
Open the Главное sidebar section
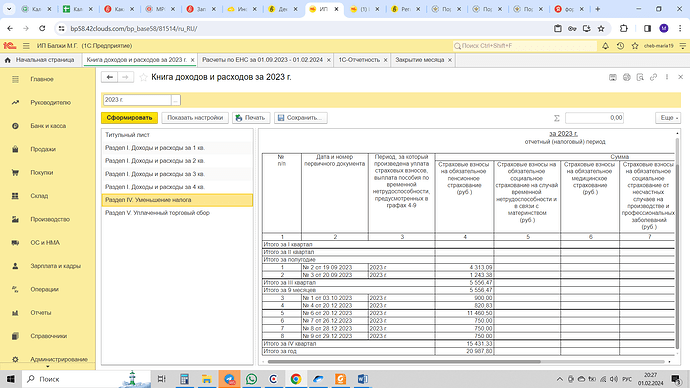[42, 79]
